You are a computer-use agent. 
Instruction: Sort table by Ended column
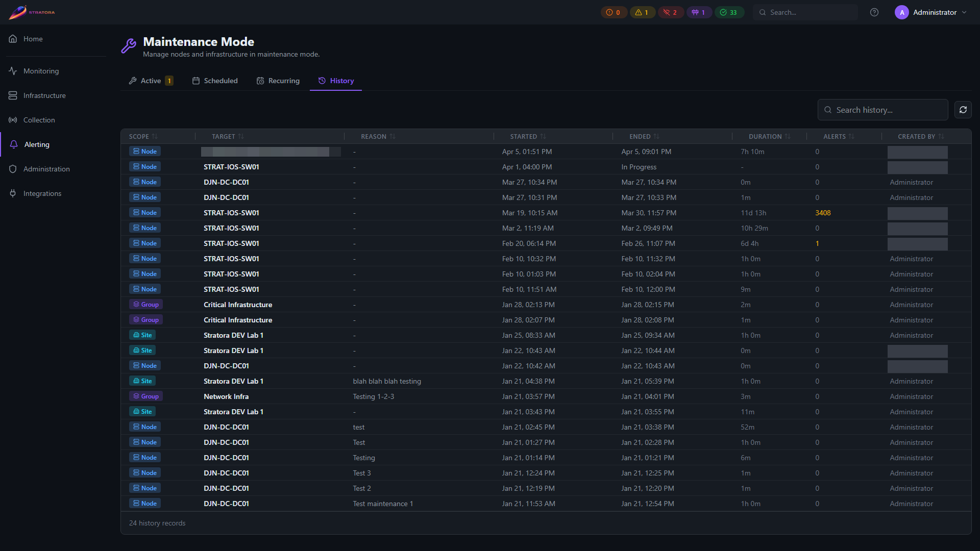point(645,136)
